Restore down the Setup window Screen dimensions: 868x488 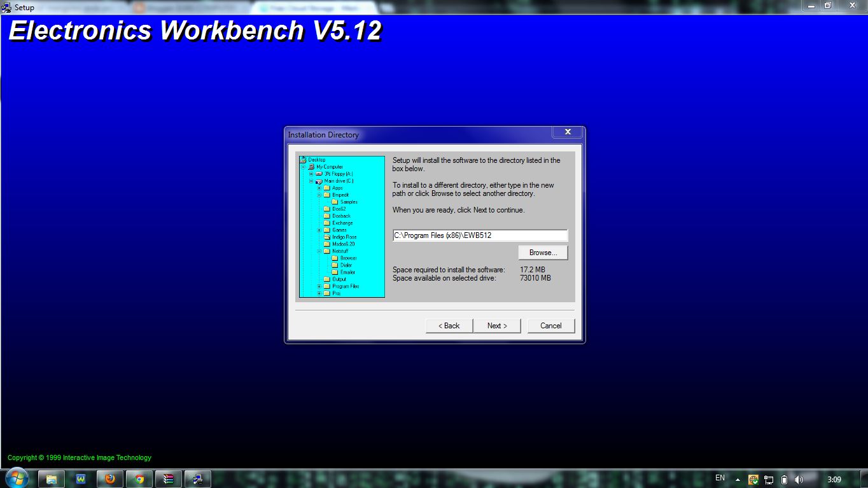tap(828, 5)
